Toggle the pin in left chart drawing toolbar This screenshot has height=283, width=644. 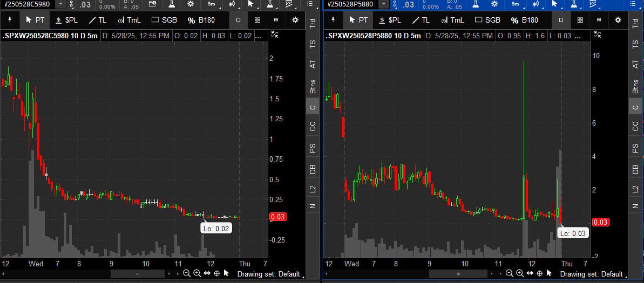(x=10, y=20)
